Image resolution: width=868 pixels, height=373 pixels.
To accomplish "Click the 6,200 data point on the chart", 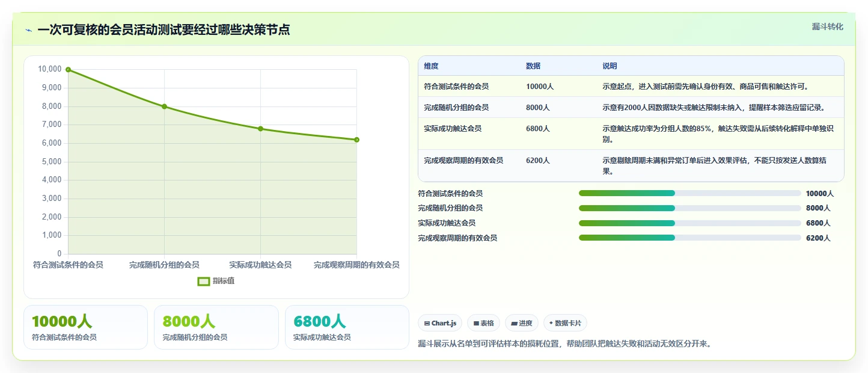I will [x=356, y=140].
